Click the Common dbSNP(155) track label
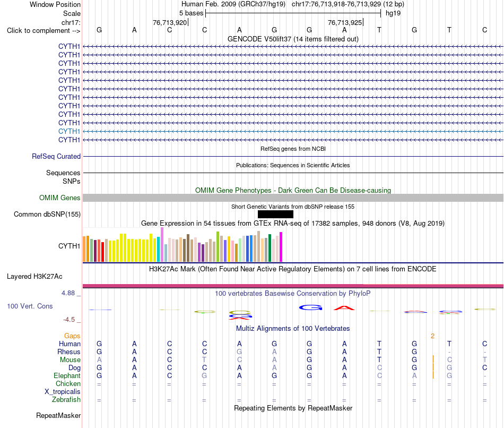The height and width of the screenshot is (428, 504). pyautogui.click(x=47, y=215)
